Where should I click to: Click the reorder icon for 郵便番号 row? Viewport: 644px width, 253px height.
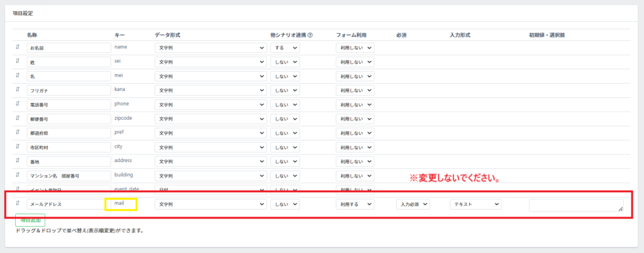coord(18,118)
